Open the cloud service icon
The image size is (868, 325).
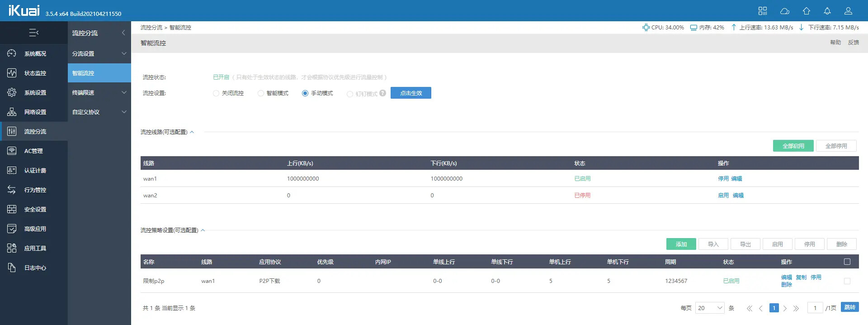(x=785, y=11)
